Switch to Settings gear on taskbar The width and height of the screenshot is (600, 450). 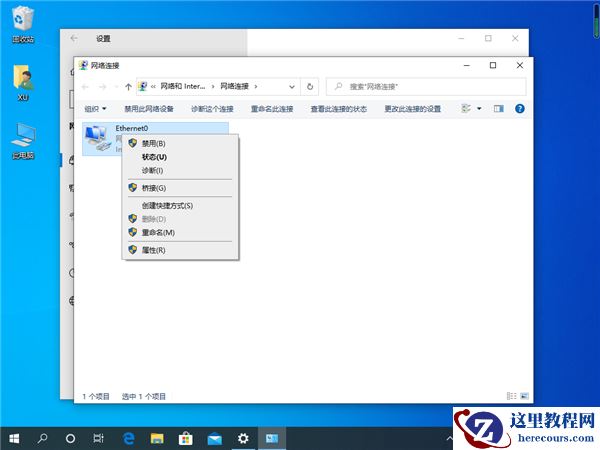point(243,438)
